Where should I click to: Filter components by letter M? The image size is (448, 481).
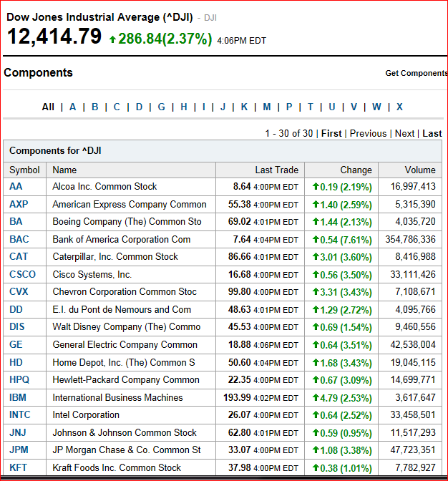(267, 107)
